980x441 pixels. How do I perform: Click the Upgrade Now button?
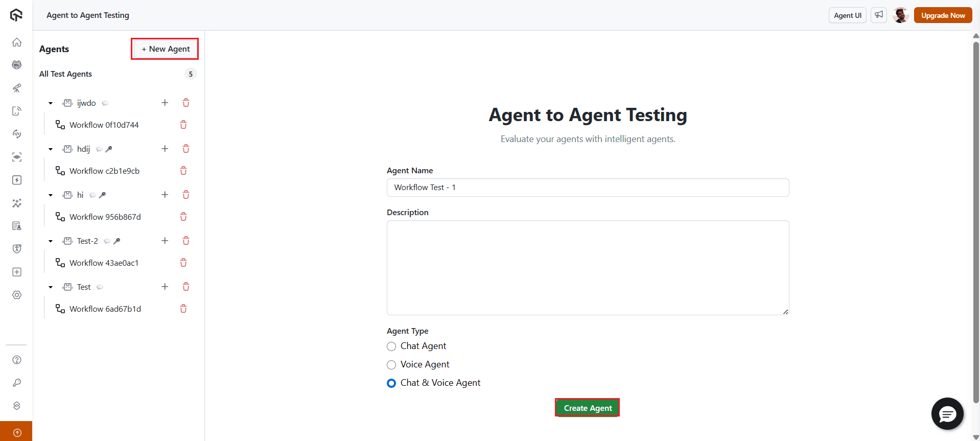[942, 15]
